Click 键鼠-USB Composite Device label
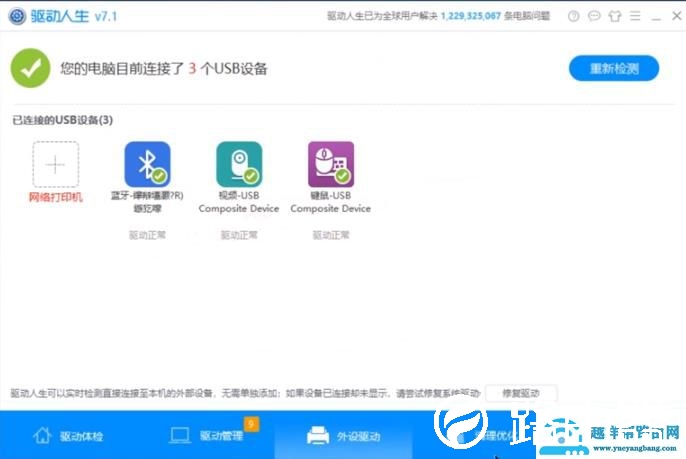 coord(331,202)
